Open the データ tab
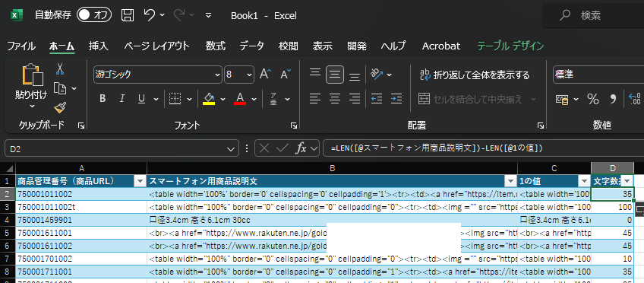644x283 pixels. pyautogui.click(x=252, y=46)
